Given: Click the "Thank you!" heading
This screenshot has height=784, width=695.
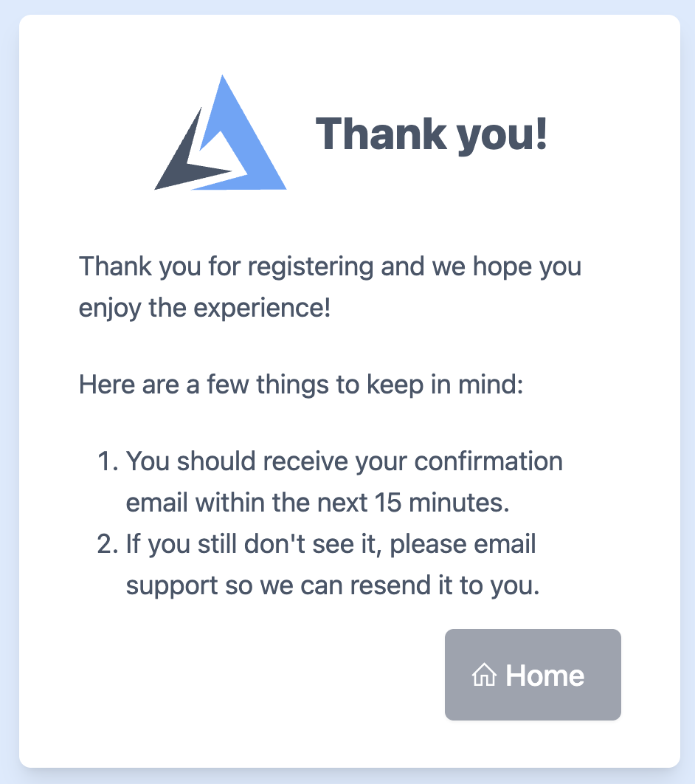Looking at the screenshot, I should tap(432, 134).
